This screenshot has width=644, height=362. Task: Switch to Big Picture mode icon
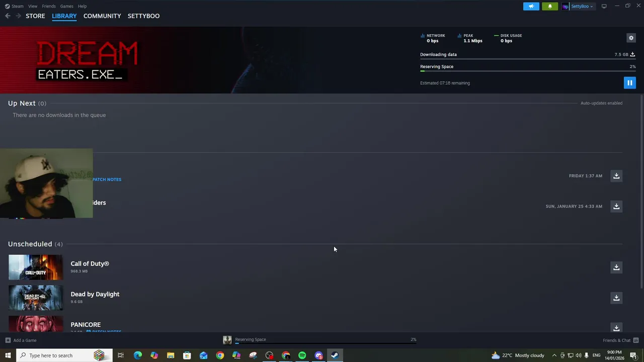pyautogui.click(x=604, y=6)
